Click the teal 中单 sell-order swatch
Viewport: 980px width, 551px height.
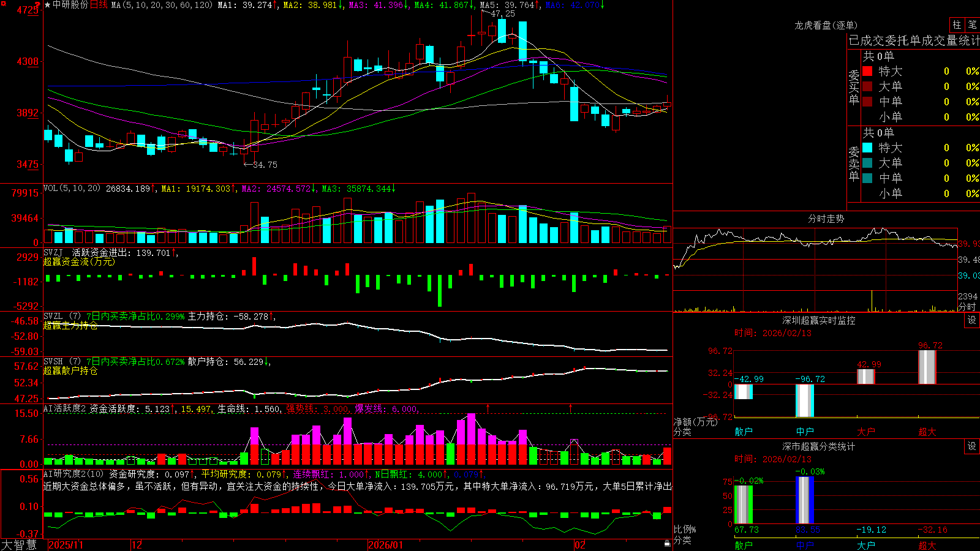pos(867,178)
